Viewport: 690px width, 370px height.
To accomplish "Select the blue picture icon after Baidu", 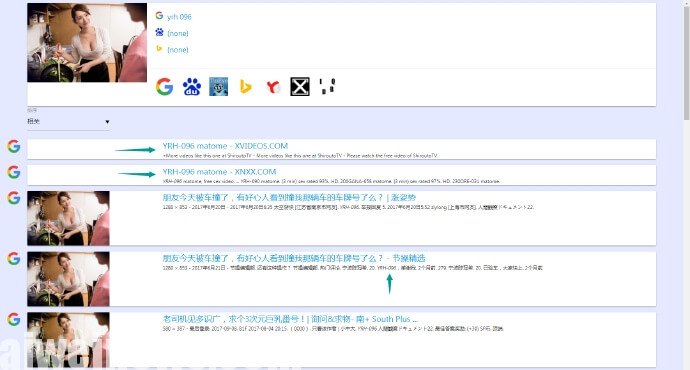I will tap(219, 87).
